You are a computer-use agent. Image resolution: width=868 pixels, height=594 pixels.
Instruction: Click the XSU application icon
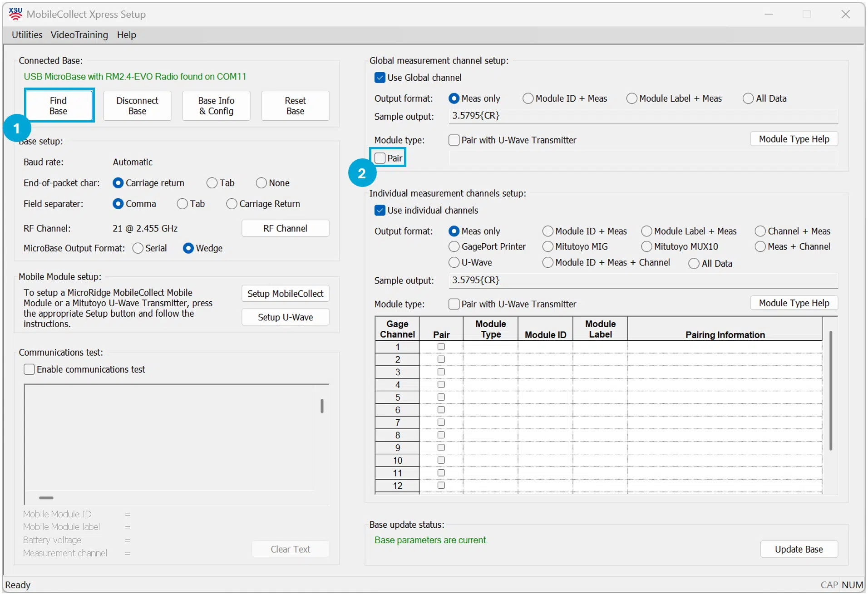[15, 14]
